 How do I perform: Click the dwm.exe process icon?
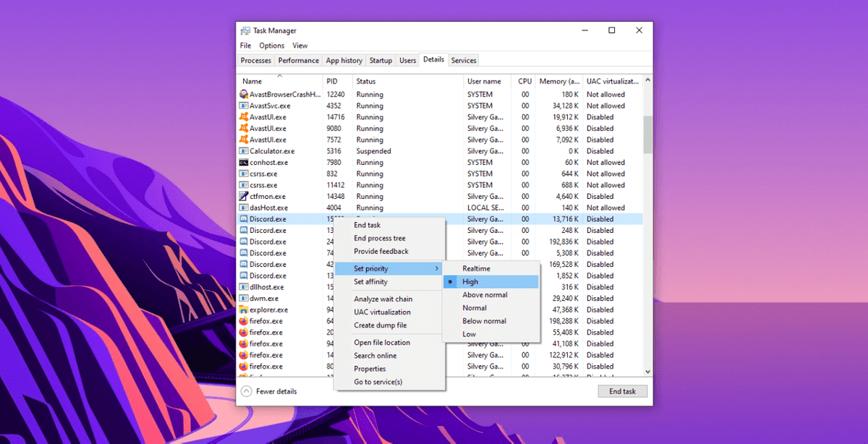pyautogui.click(x=244, y=298)
